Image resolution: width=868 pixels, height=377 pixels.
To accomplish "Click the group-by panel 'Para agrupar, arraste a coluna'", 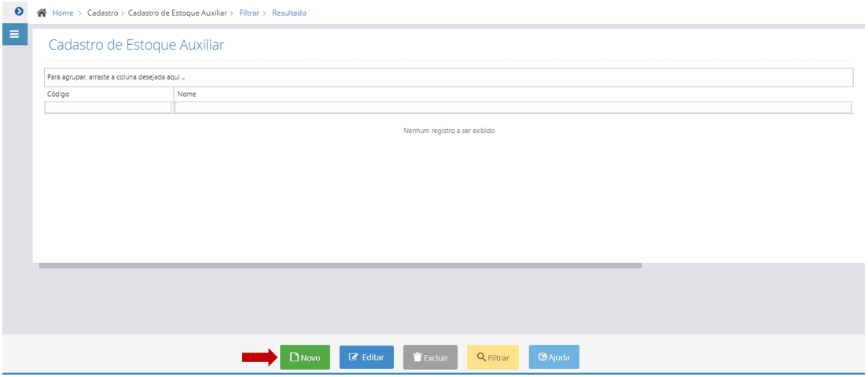I will 448,78.
